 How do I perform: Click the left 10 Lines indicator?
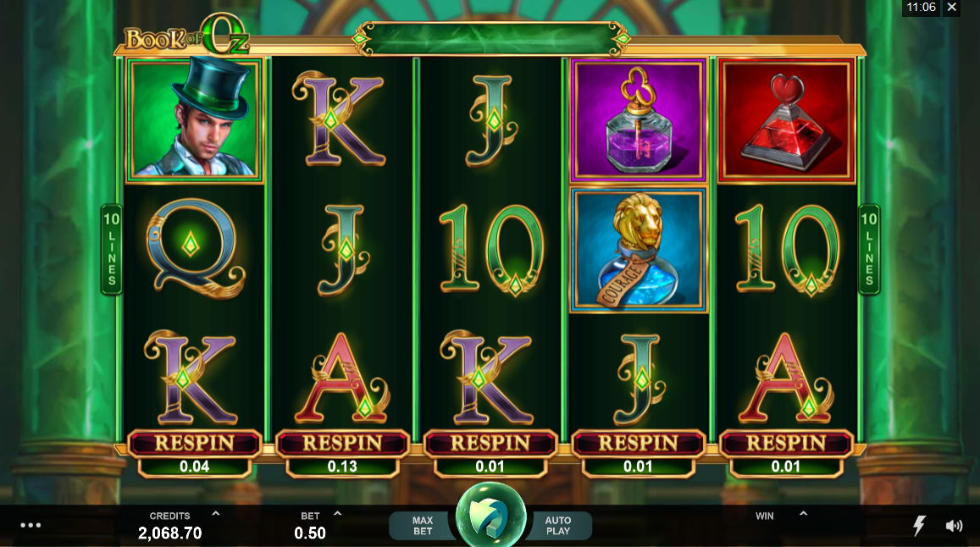pyautogui.click(x=111, y=249)
